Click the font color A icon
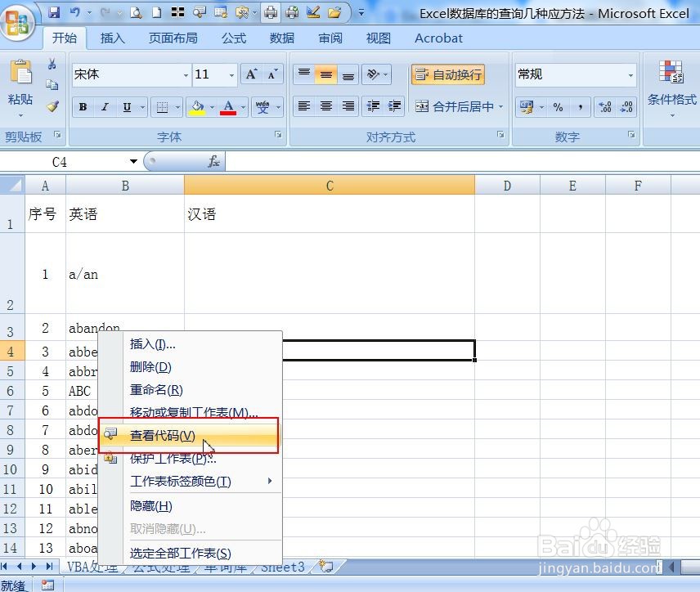The image size is (700, 592). click(x=227, y=107)
